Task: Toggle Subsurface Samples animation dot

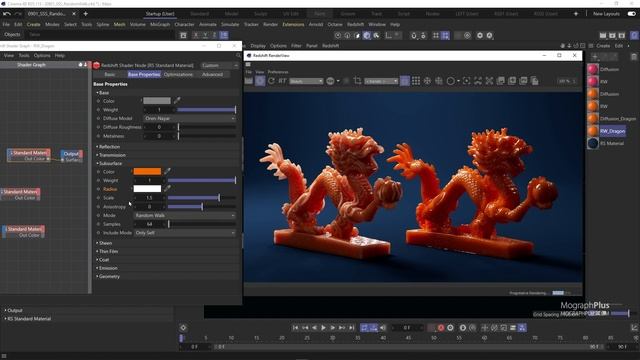Action: (x=98, y=224)
